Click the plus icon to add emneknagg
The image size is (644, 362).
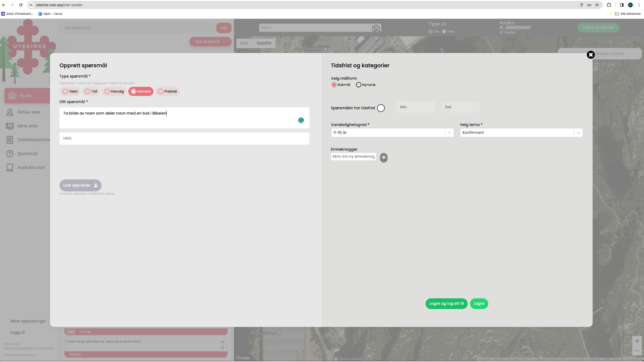pos(384,158)
